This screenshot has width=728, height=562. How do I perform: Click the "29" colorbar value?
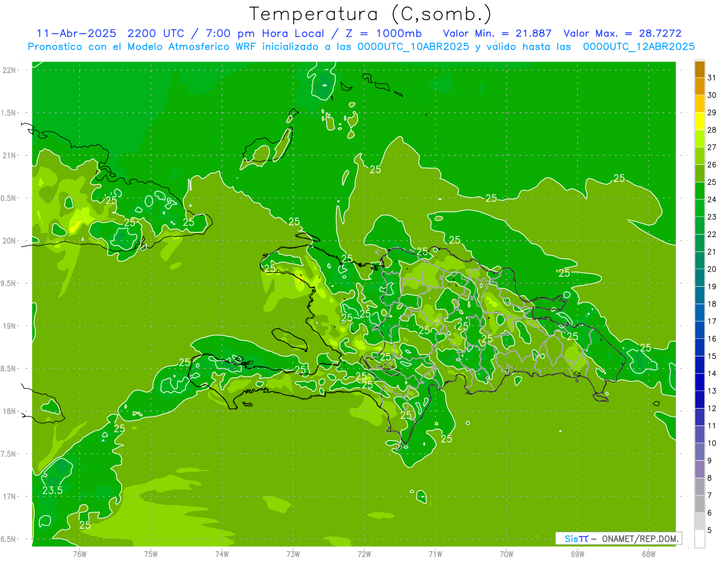point(712,112)
